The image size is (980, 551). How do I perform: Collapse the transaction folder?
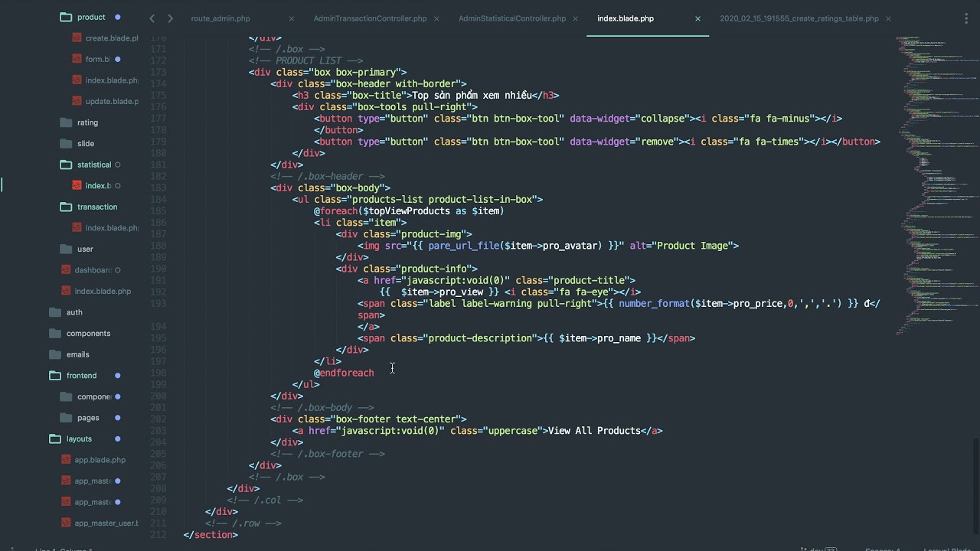click(x=66, y=207)
